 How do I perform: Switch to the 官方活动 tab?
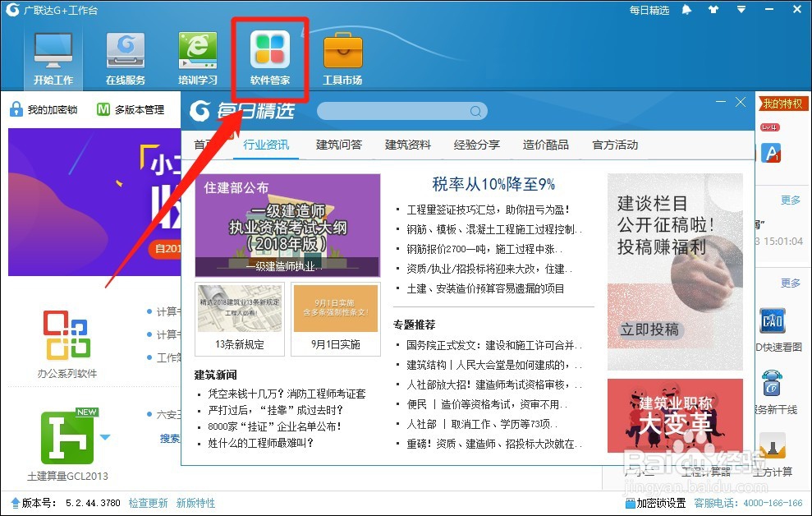[615, 145]
